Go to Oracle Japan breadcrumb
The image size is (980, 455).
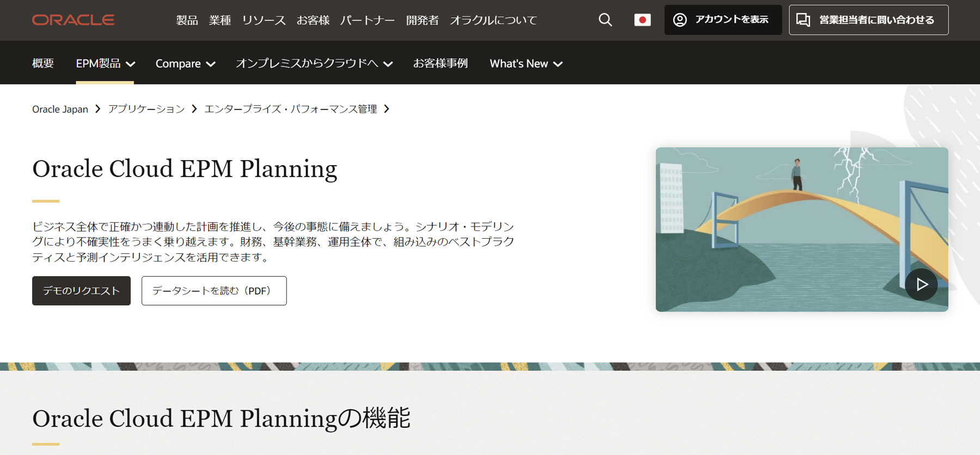(x=60, y=109)
